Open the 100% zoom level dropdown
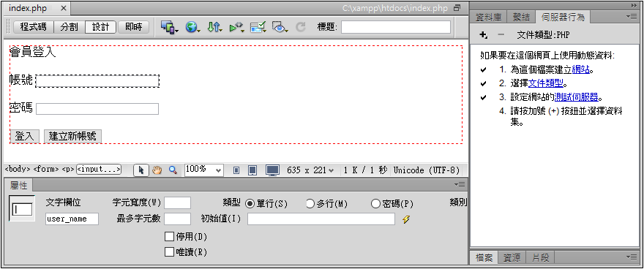This screenshot has width=644, height=269. [203, 170]
